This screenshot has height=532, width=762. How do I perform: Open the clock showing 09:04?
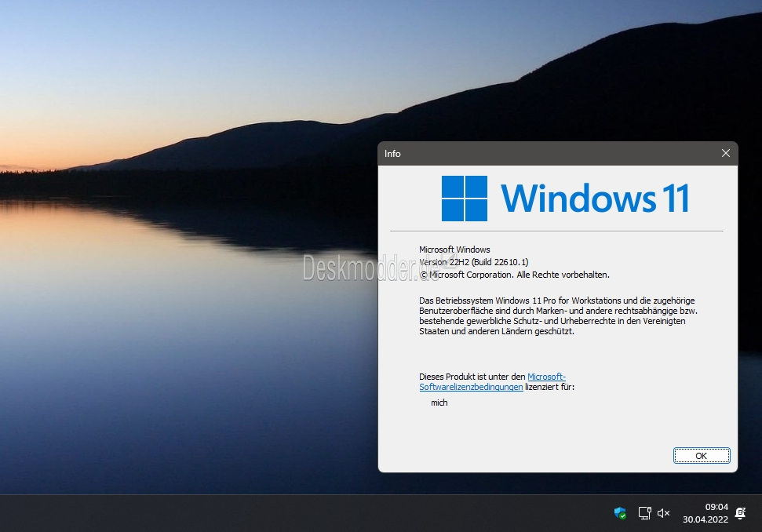[x=716, y=507]
